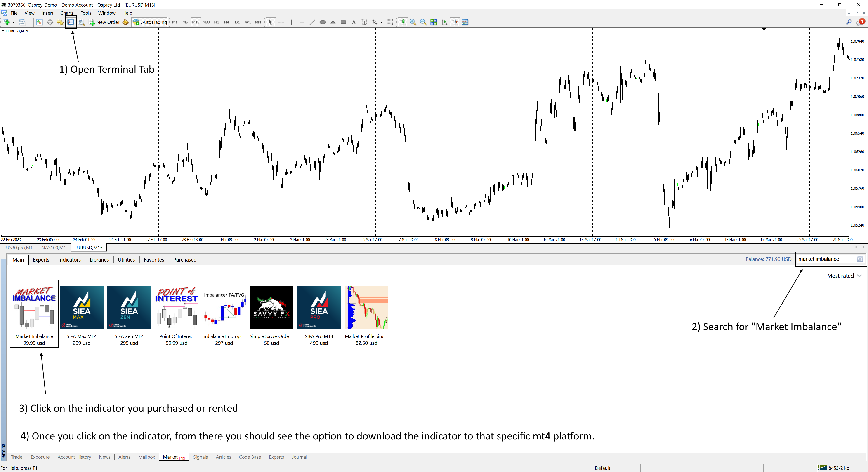Open the Charts menu
The width and height of the screenshot is (868, 472).
(x=67, y=13)
